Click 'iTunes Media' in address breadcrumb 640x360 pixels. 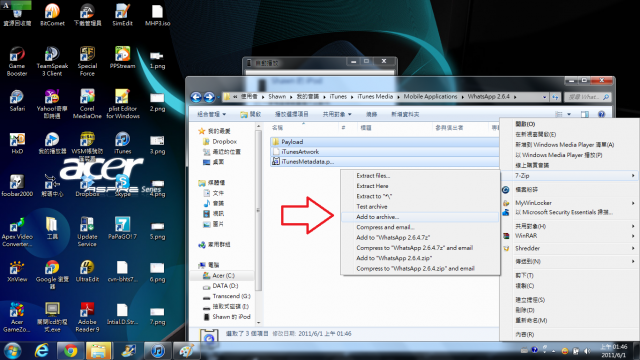(x=375, y=97)
